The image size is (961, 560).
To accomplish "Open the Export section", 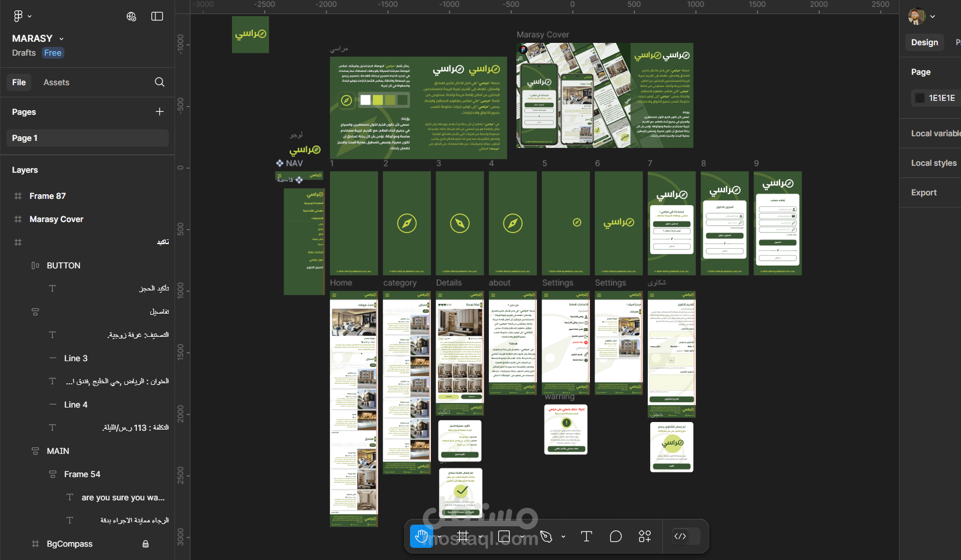I will pos(924,192).
